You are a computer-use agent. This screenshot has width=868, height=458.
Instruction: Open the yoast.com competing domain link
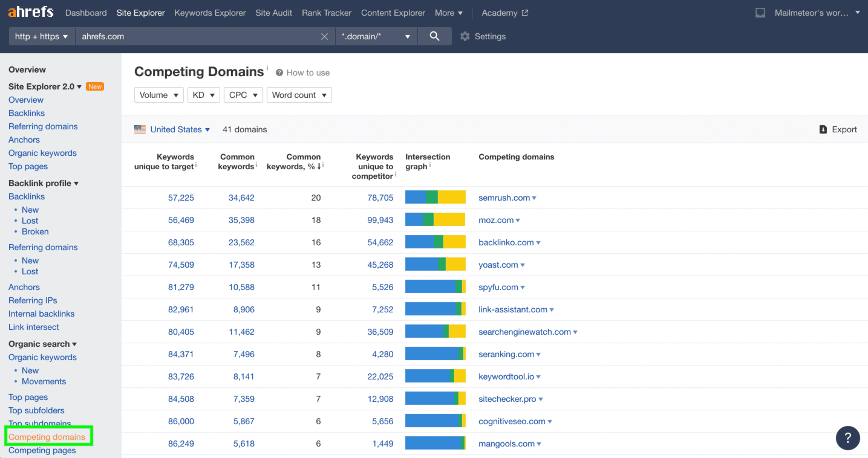[498, 265]
